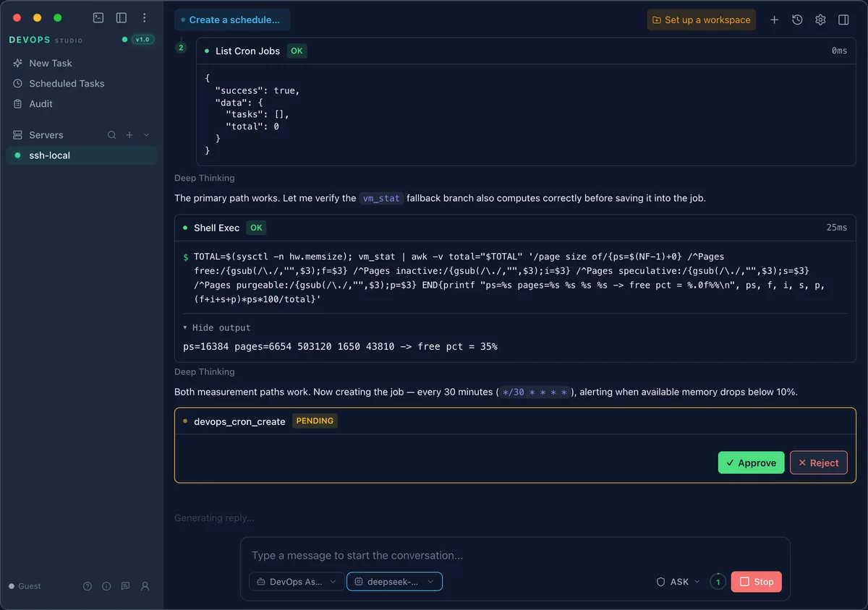
Task: Collapse the Servers list chevron
Action: pos(147,135)
